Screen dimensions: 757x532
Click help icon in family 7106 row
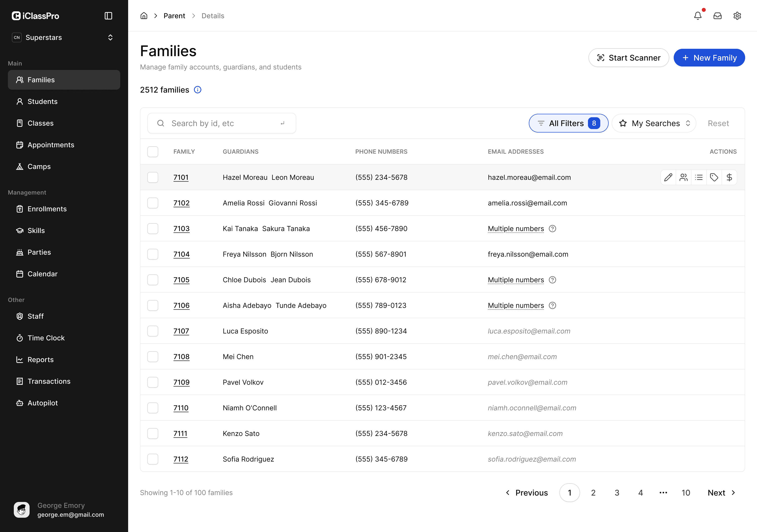[552, 306]
